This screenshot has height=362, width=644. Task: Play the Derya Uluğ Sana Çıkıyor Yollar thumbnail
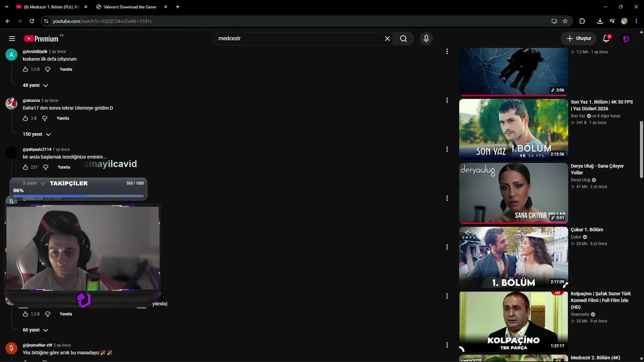[x=514, y=193]
